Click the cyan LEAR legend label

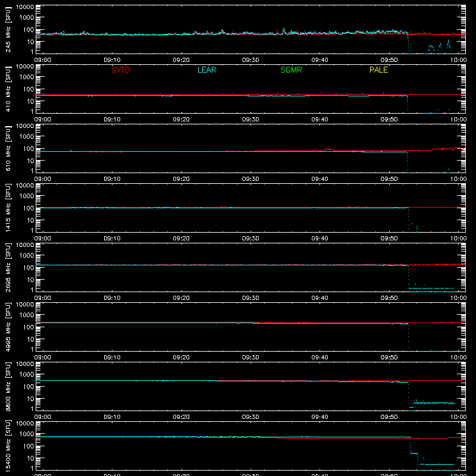click(206, 70)
